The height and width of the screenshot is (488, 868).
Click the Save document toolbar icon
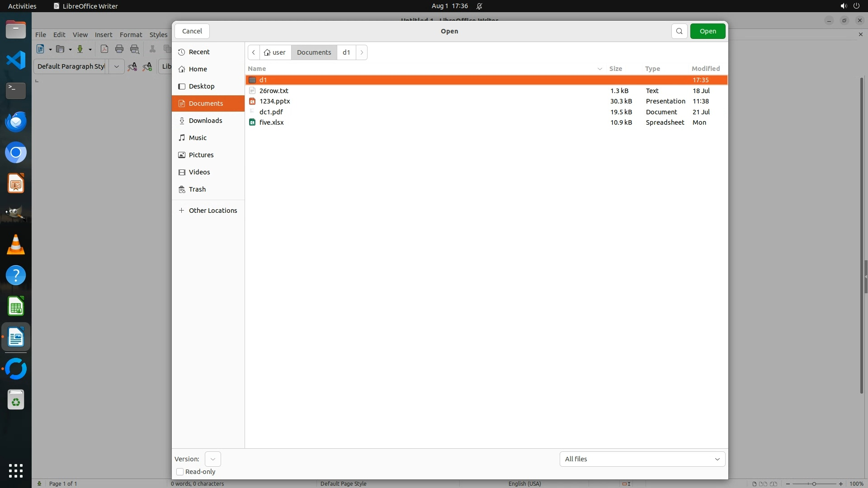coord(80,49)
